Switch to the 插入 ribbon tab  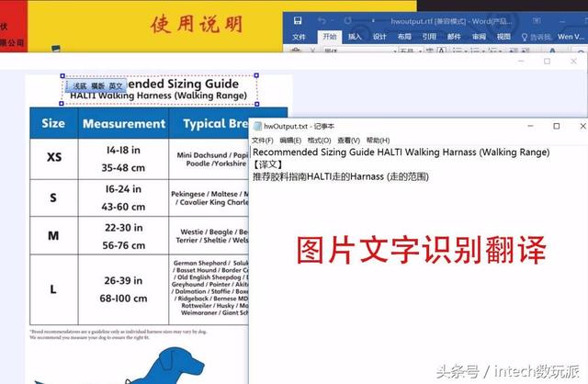point(355,37)
